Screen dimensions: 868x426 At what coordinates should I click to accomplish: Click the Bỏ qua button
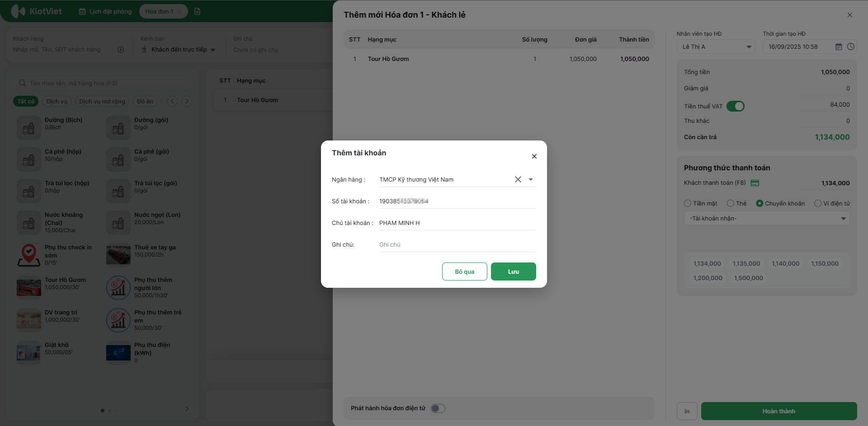pos(464,272)
